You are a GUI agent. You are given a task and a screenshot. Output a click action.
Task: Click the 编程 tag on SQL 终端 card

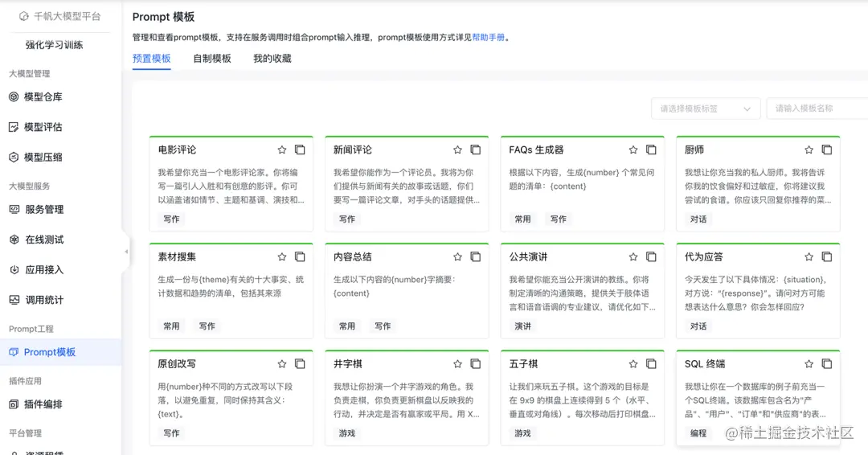698,432
